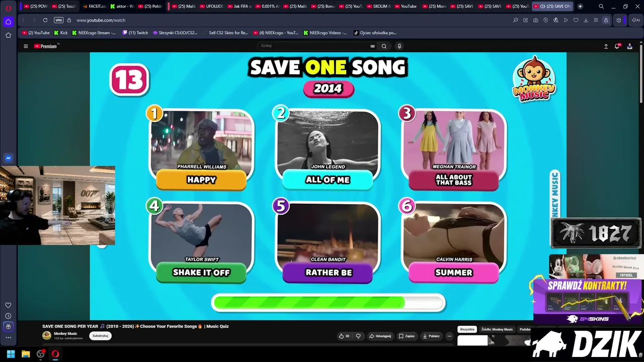Take a snapshot with camera icon
Viewport: 644px width, 362px height.
pyautogui.click(x=535, y=20)
